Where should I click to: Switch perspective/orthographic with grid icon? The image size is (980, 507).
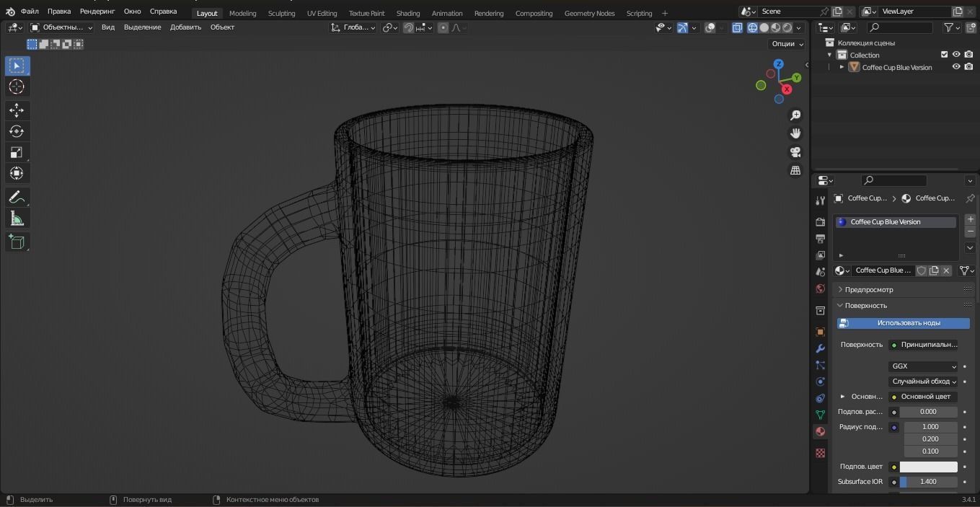pos(795,170)
